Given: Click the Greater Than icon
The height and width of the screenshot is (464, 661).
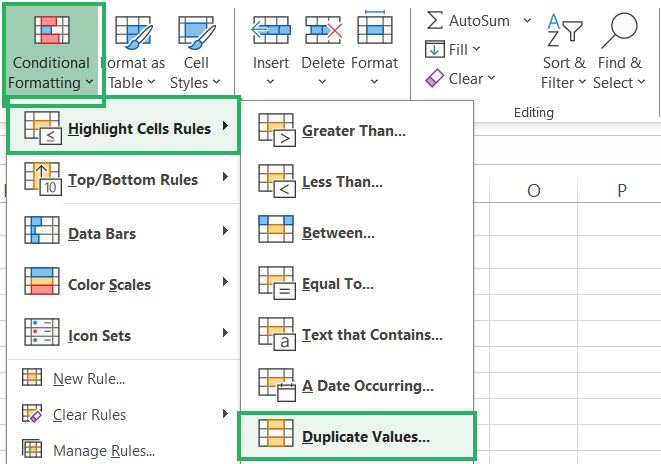Looking at the screenshot, I should click(277, 130).
